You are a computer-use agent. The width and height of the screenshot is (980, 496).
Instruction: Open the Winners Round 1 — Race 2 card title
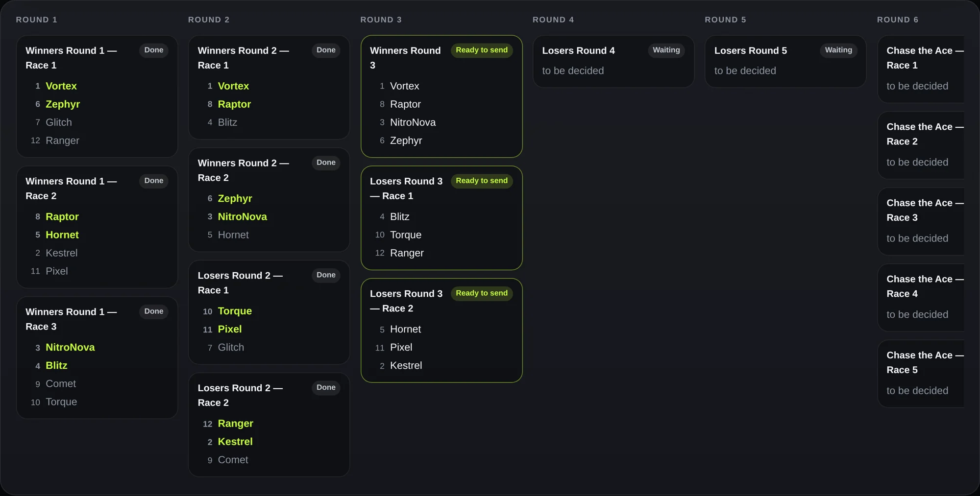pyautogui.click(x=71, y=189)
